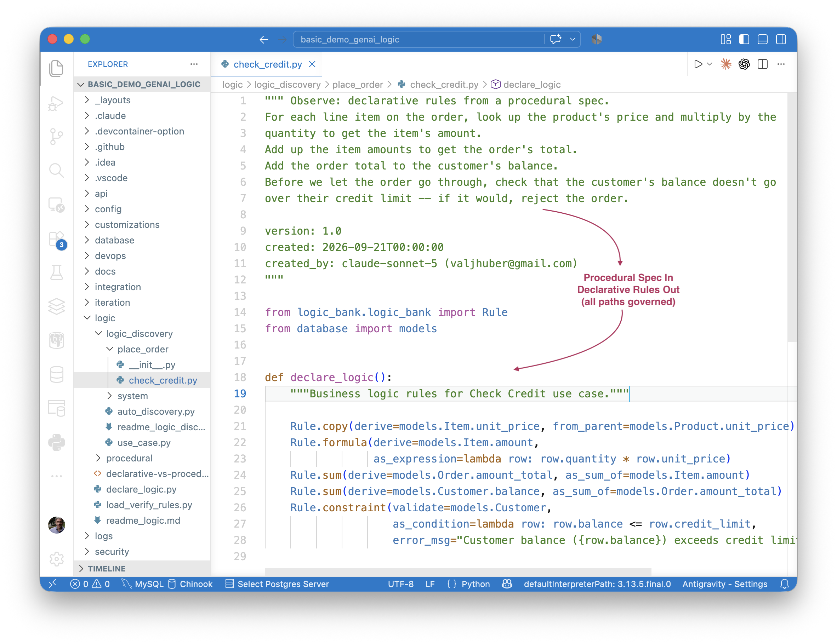837x644 pixels.
Task: Click the Python language mode in status bar
Action: coord(475,583)
